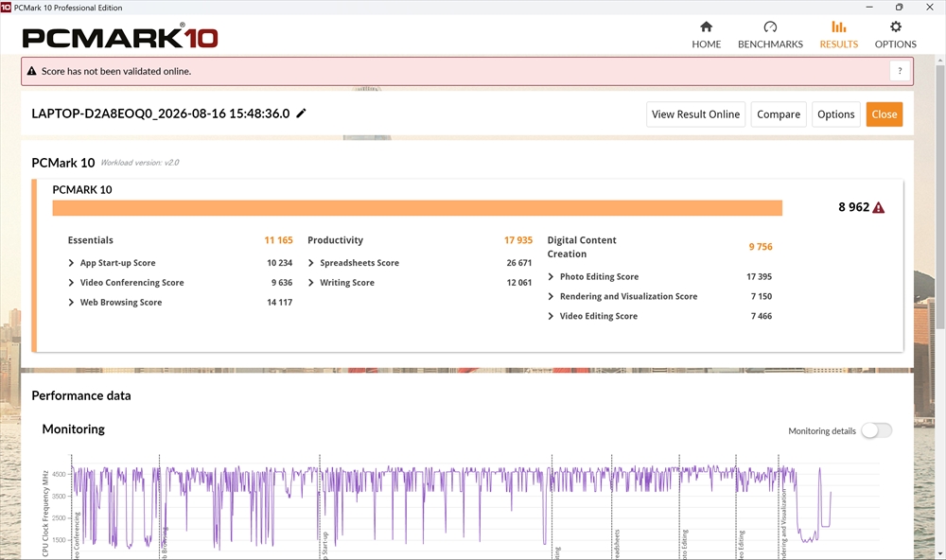Click the Compare button
This screenshot has width=946, height=560.
tap(779, 114)
